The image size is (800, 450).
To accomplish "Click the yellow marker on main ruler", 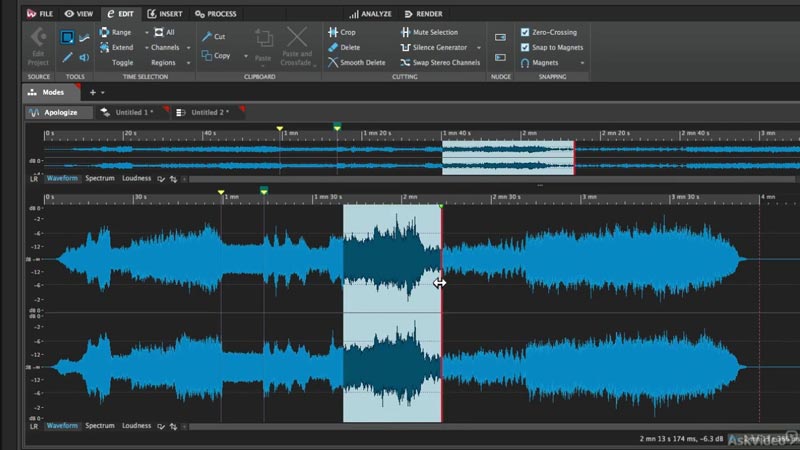I will point(221,192).
